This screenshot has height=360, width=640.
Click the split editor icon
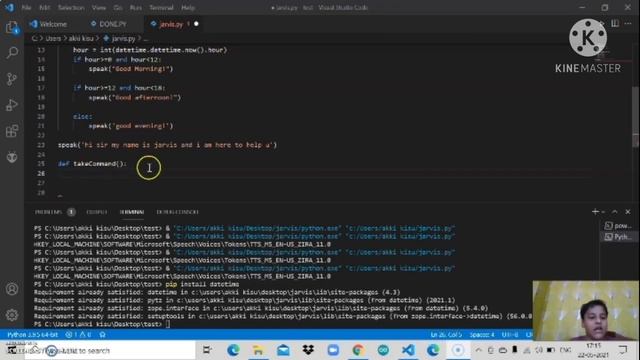pyautogui.click(x=615, y=24)
